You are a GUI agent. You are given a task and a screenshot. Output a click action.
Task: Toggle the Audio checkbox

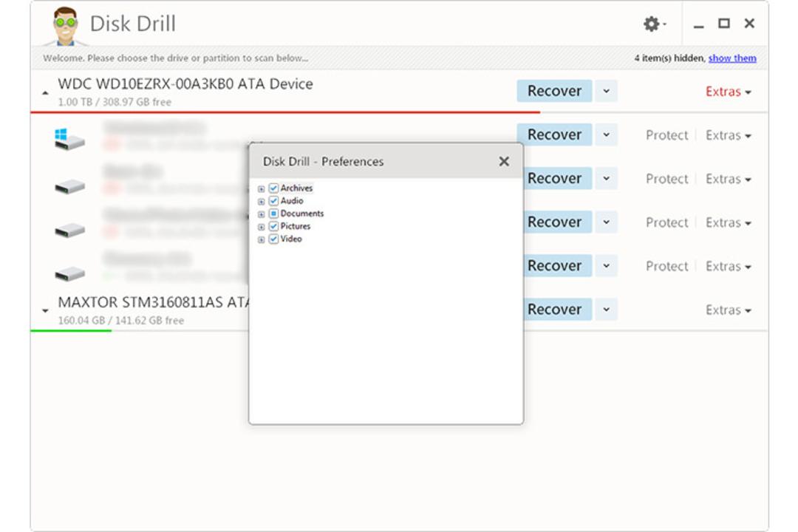coord(273,200)
